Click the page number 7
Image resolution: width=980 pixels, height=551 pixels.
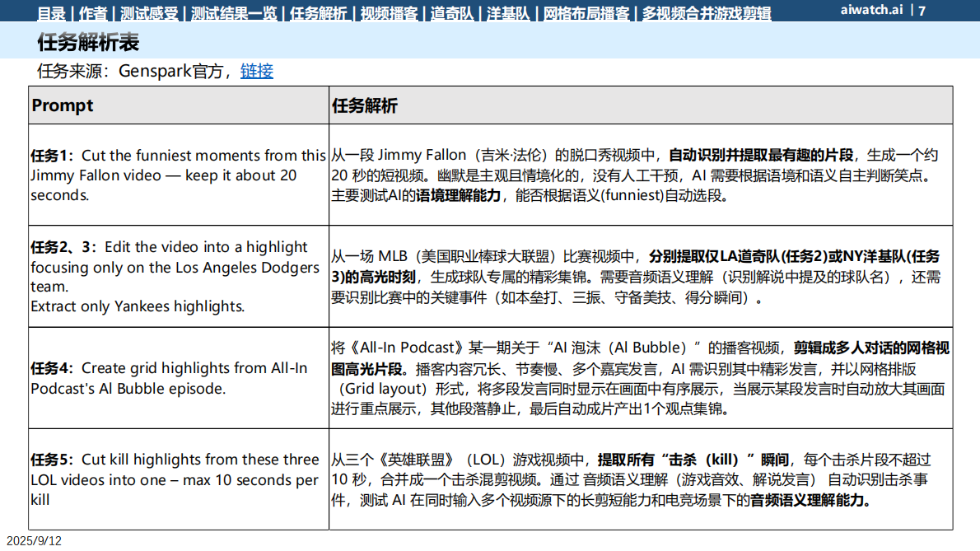922,11
